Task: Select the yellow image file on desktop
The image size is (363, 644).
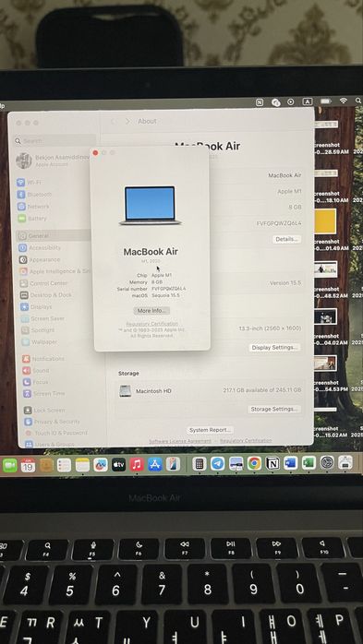Action: 325,221
